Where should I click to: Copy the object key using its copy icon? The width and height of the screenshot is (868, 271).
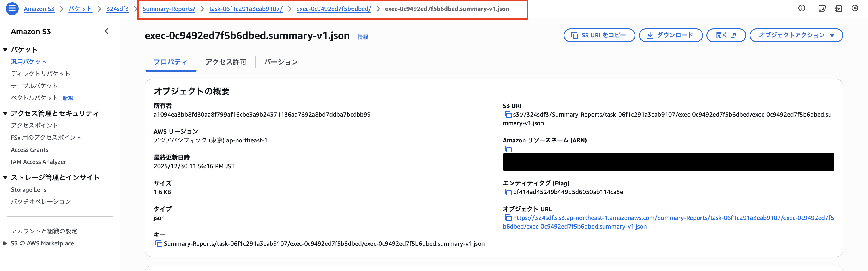click(158, 244)
